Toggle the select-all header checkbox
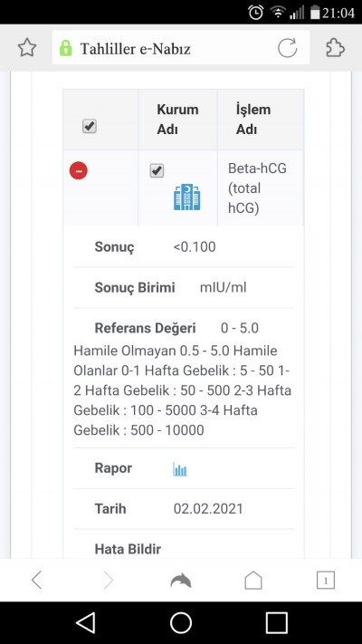This screenshot has height=644, width=362. point(89,126)
